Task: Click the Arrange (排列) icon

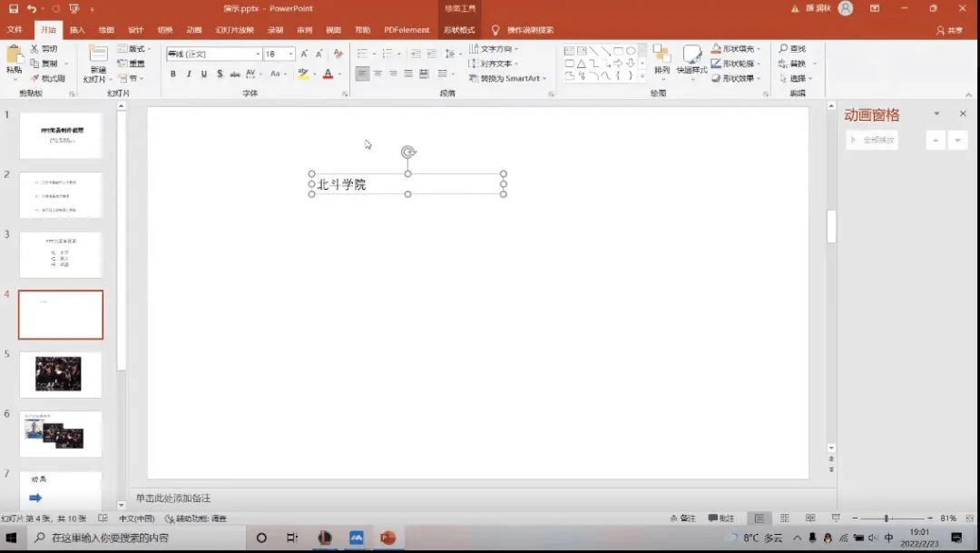Action: point(661,55)
